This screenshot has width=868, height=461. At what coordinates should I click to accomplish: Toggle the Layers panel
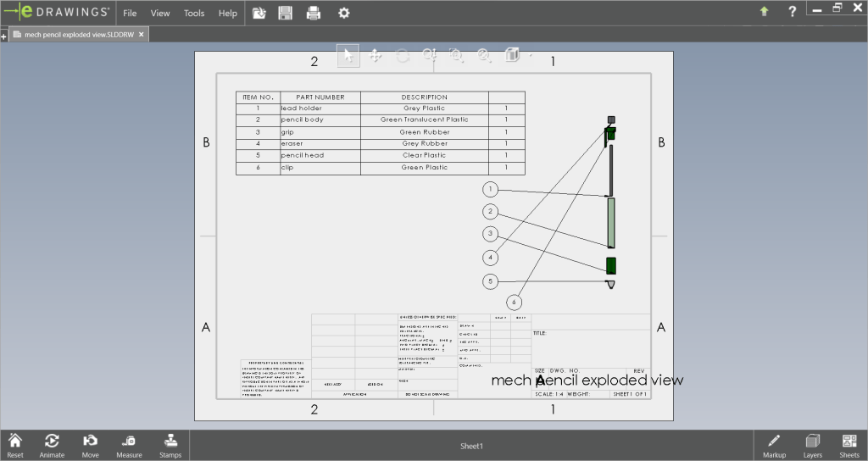[812, 445]
